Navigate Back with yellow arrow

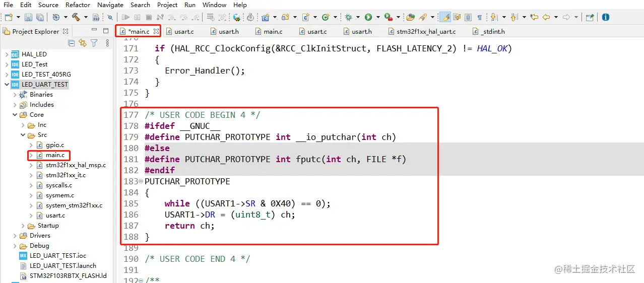coord(546,17)
